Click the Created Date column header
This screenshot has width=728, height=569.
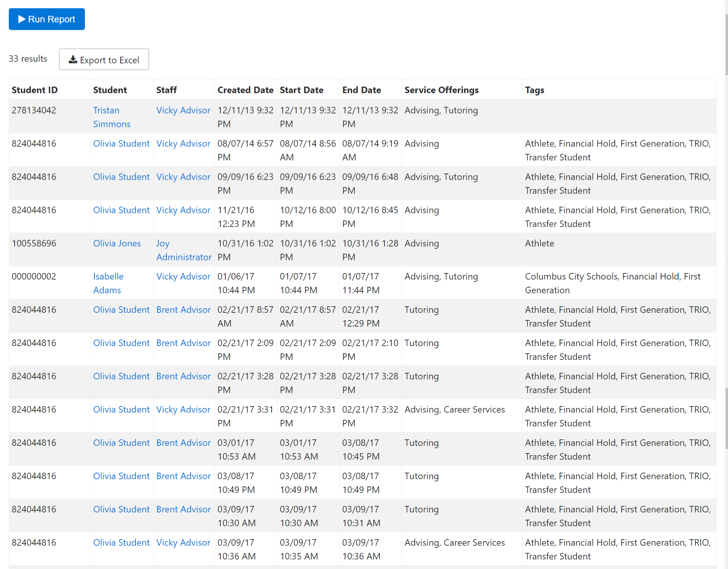click(246, 90)
